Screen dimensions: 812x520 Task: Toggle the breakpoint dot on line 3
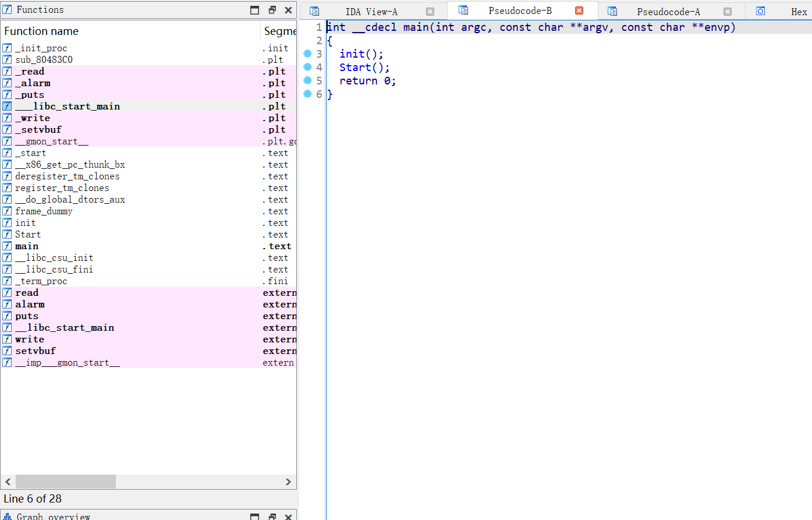coord(308,54)
